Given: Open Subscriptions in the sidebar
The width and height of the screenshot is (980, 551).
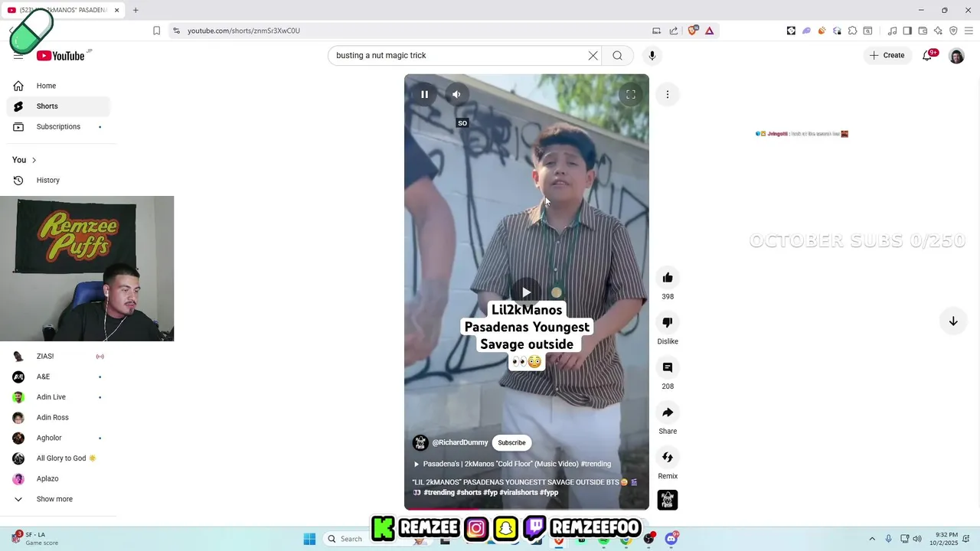Looking at the screenshot, I should point(58,126).
